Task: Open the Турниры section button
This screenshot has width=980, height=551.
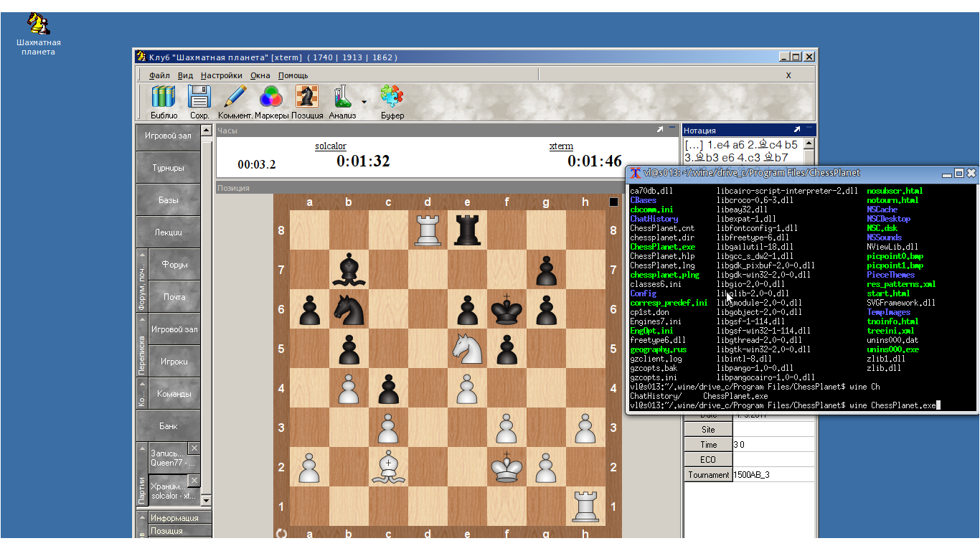Action: click(168, 168)
